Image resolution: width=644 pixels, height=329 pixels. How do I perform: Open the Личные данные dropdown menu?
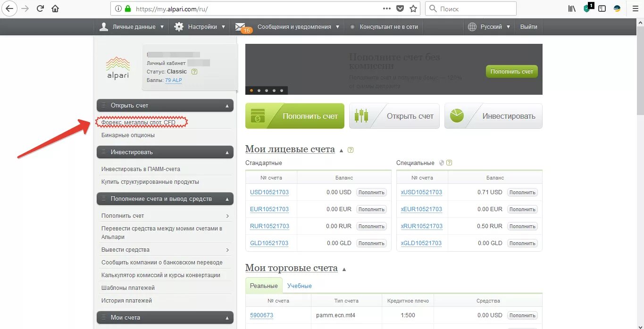tap(132, 27)
